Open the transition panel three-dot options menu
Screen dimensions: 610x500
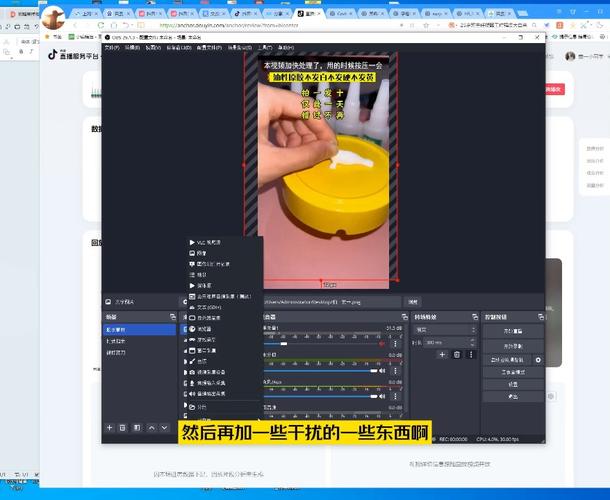470,354
